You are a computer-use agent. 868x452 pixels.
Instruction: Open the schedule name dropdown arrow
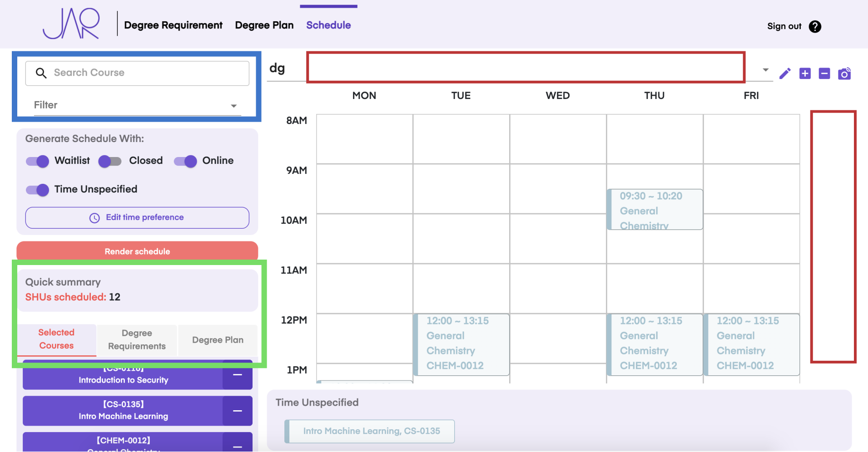765,70
